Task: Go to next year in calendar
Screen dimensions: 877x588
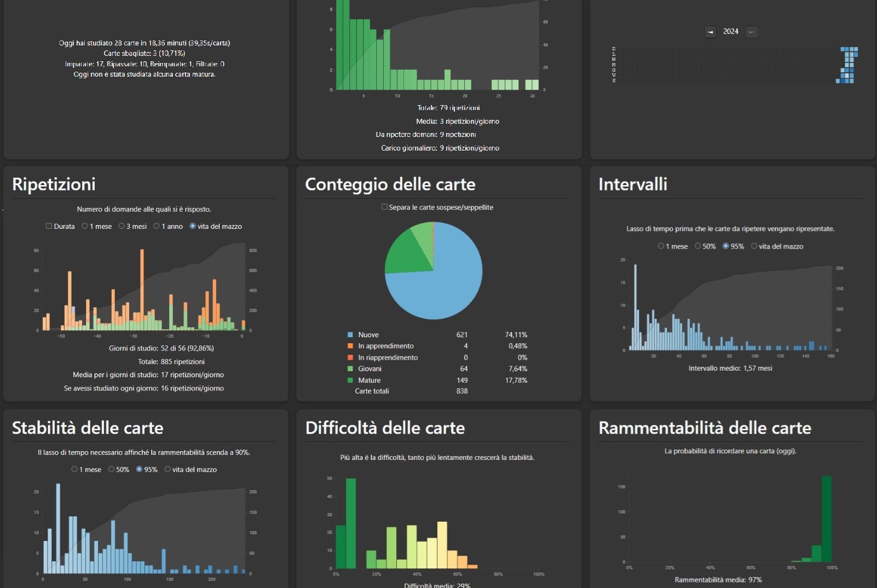Action: point(752,32)
